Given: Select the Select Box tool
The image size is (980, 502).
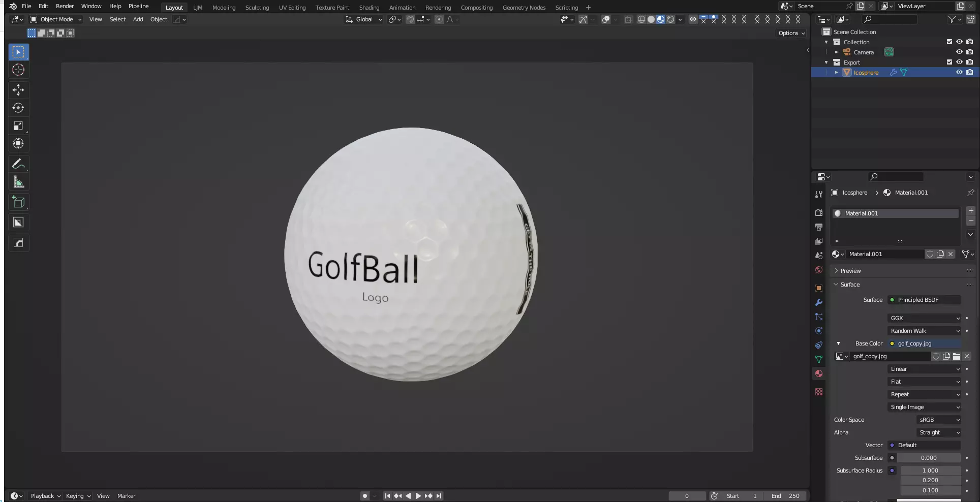Looking at the screenshot, I should pos(18,52).
